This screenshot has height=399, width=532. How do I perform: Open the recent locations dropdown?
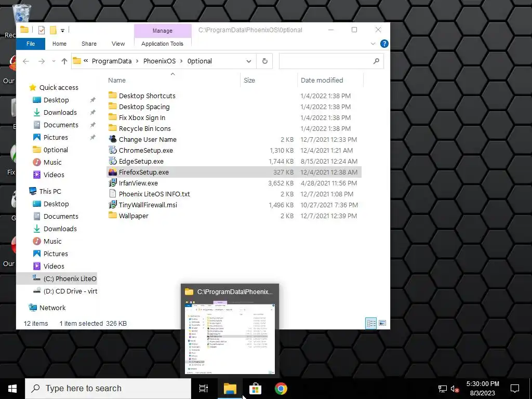[54, 61]
